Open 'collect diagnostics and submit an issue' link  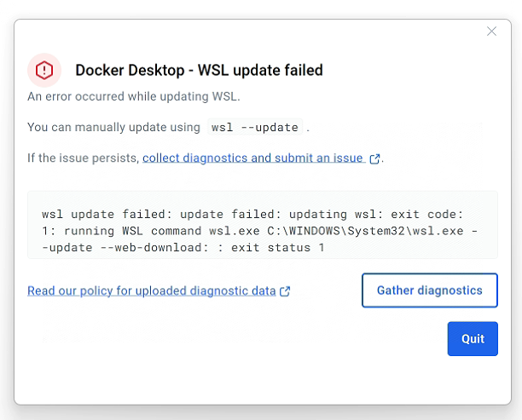click(252, 158)
